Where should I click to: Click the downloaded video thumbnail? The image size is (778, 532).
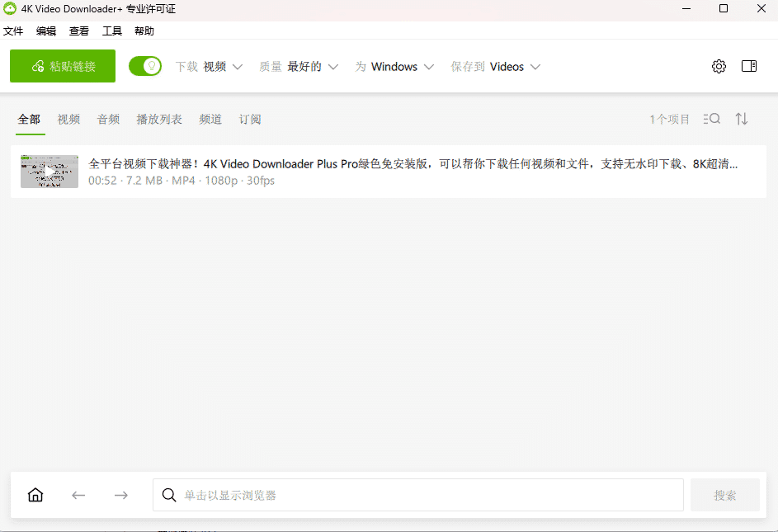click(x=50, y=171)
